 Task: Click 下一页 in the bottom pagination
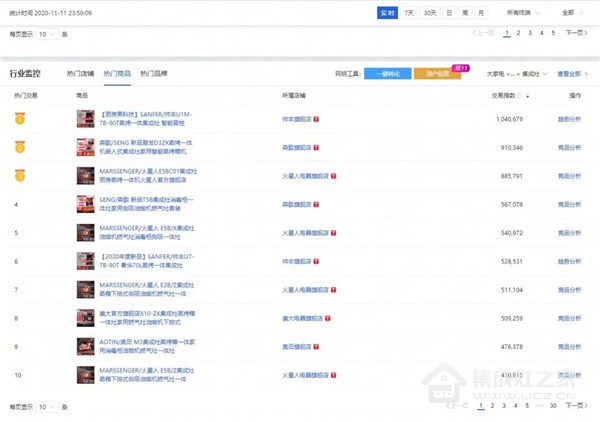576,406
